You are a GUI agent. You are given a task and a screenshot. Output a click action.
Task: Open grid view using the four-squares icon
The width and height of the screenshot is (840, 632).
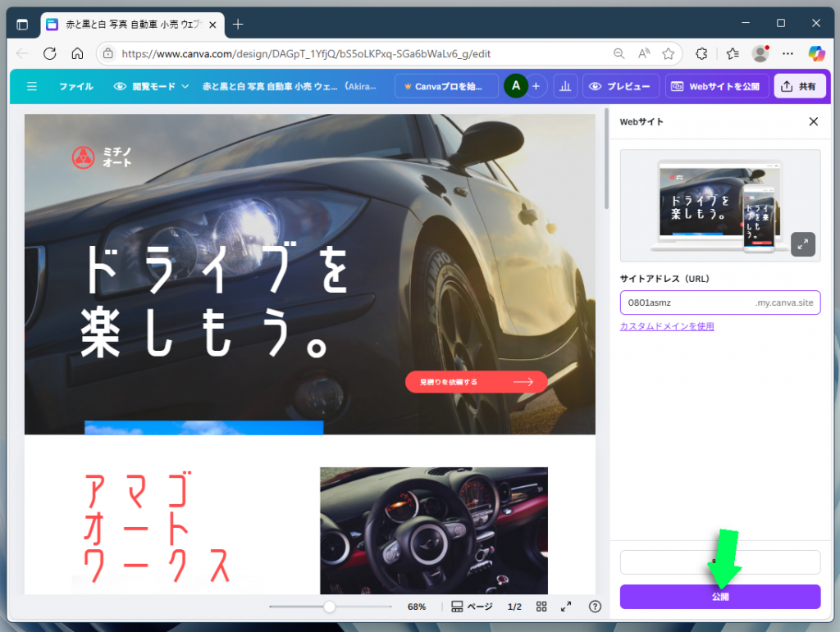point(541,607)
